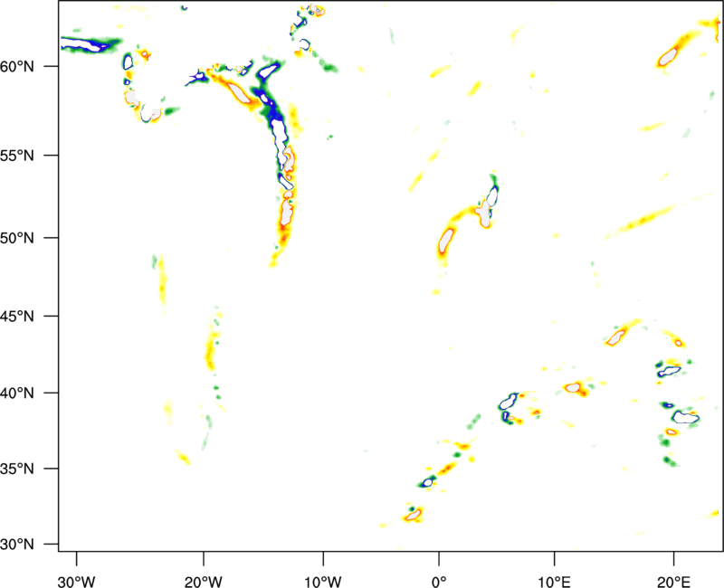Screen dimensions: 724x588
Task: Click the 35°N latitude axis label
Action: pos(17,469)
